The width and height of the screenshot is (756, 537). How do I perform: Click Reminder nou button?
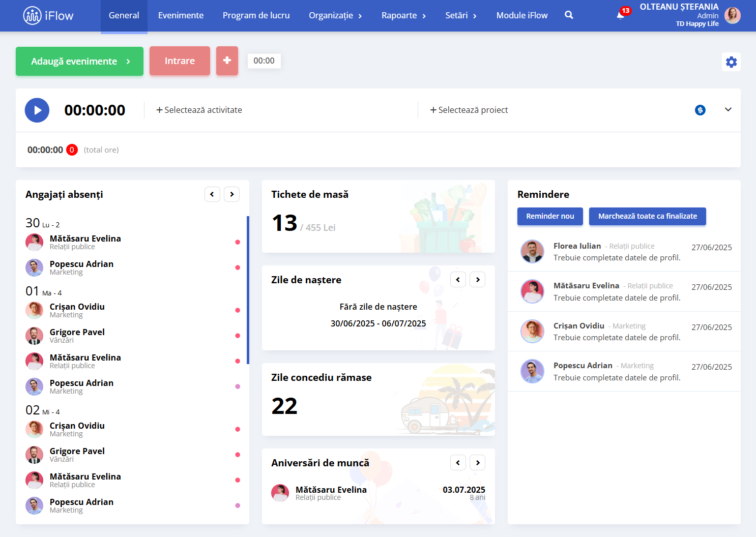(x=550, y=216)
